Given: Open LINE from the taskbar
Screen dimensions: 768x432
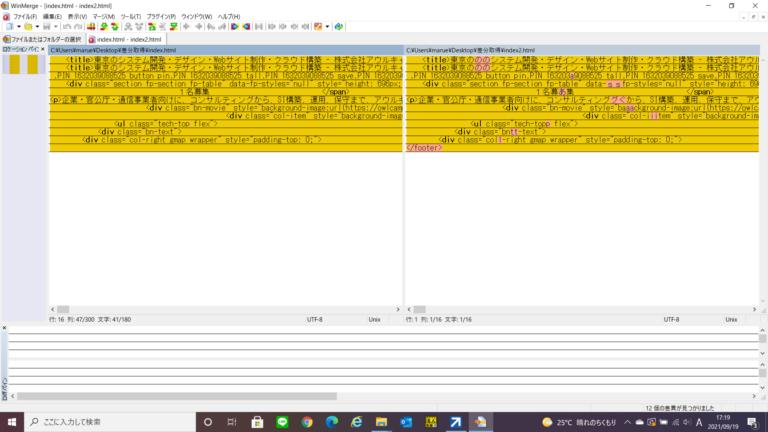Looking at the screenshot, I should 281,422.
